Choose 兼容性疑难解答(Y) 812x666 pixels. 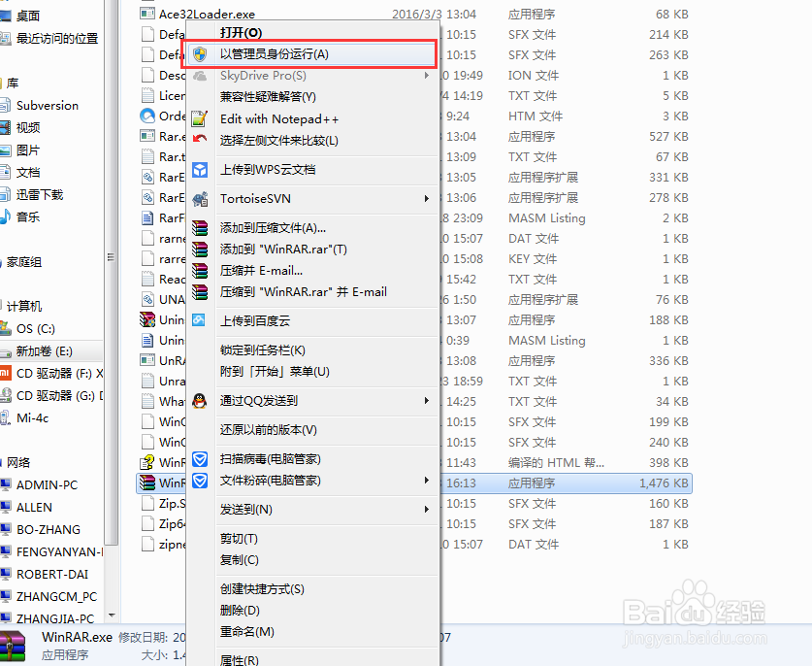pyautogui.click(x=268, y=97)
